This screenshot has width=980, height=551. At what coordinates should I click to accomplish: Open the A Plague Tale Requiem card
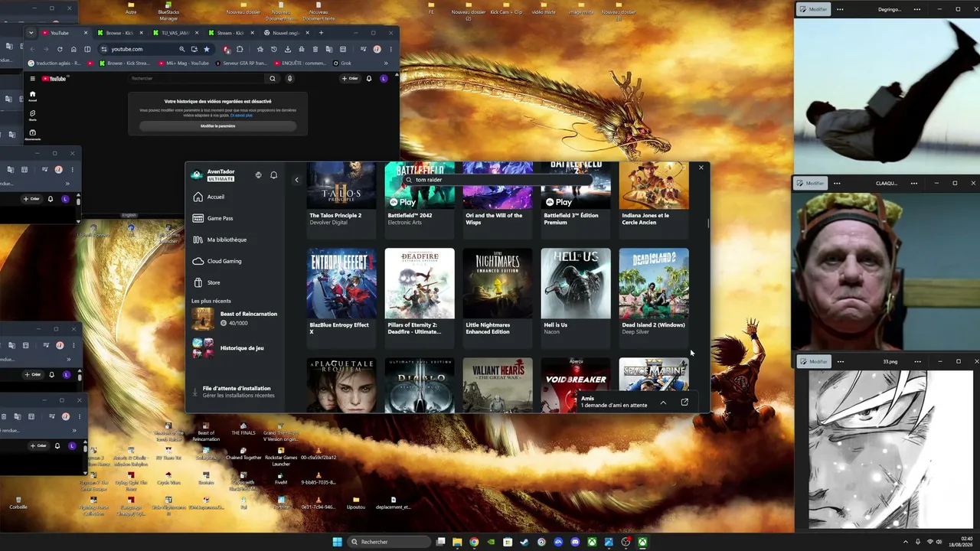pyautogui.click(x=341, y=385)
